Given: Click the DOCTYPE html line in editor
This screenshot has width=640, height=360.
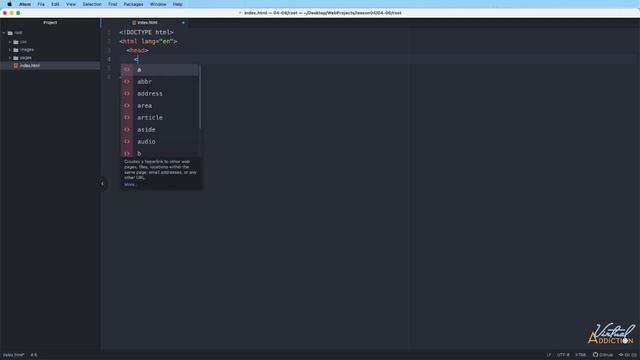Looking at the screenshot, I should pos(147,32).
